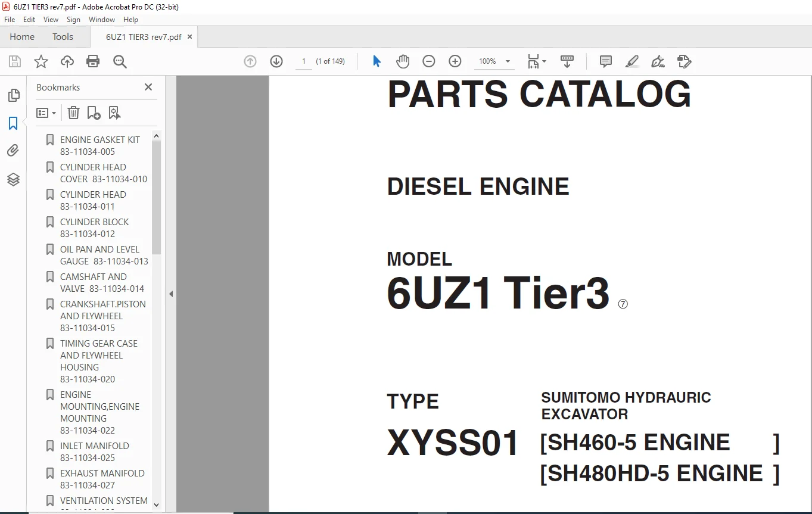Switch to the Tools tab
Viewport: 812px width, 514px height.
[x=63, y=37]
